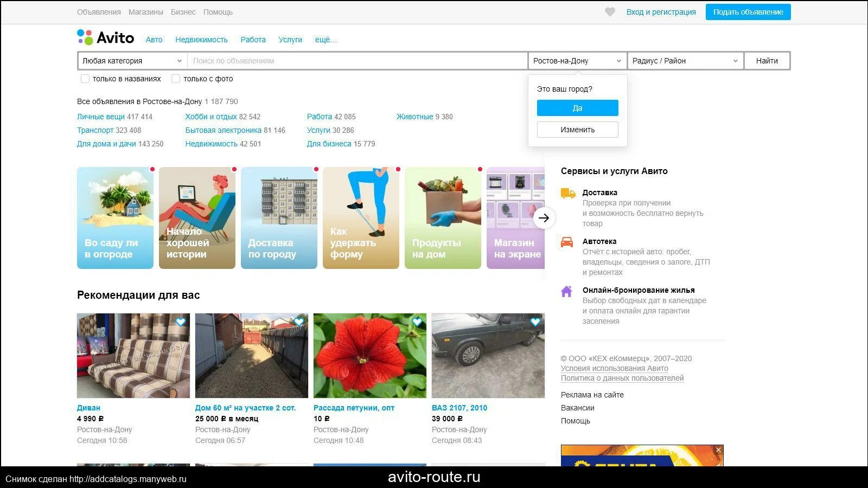Screen dimensions: 868x488
Task: Open the 'Радиус / Район' dropdown
Action: coord(686,61)
